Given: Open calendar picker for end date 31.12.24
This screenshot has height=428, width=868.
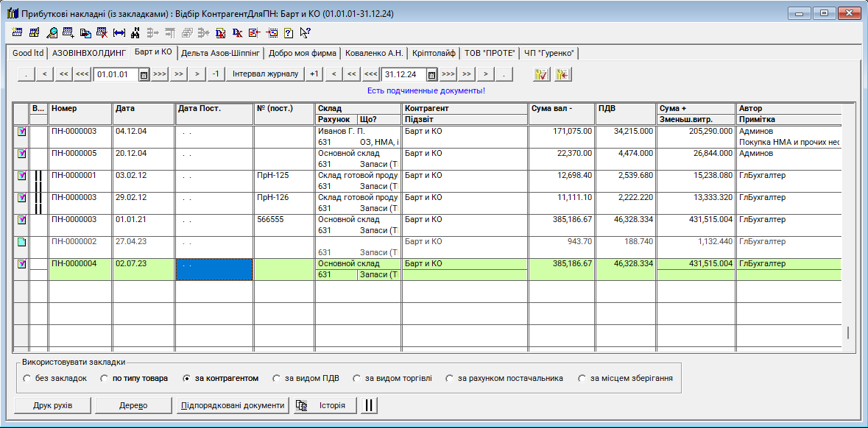Looking at the screenshot, I should tap(432, 74).
